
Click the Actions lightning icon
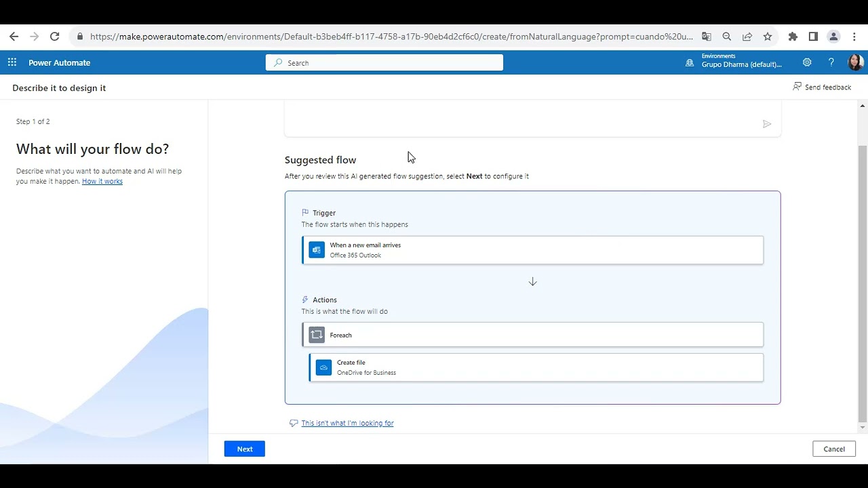(x=305, y=300)
